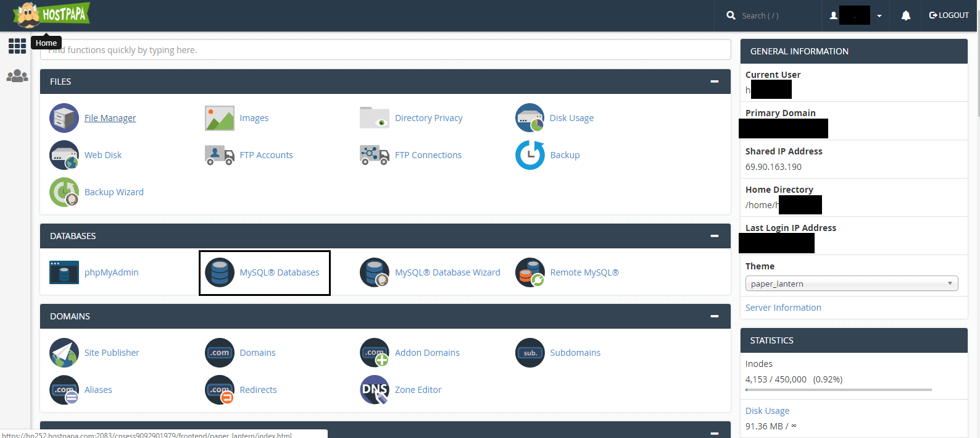Select the shared IP address 69.90.163.190

click(773, 167)
